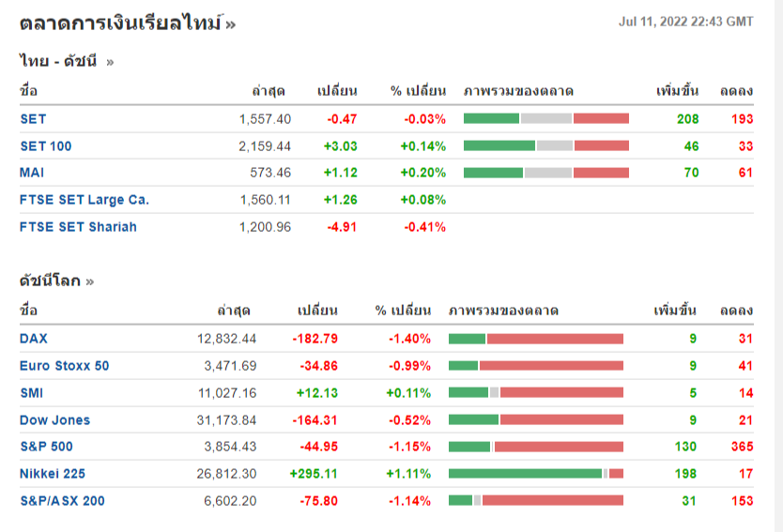Screen dimensions: 783x532
Task: Open the SET 100 index link
Action: click(45, 146)
